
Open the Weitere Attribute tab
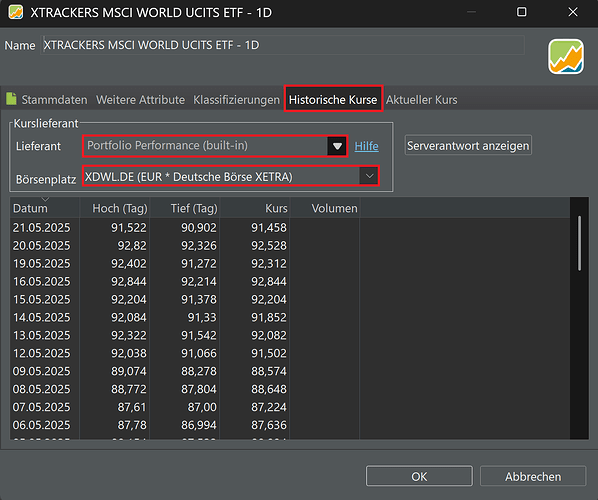(x=140, y=100)
